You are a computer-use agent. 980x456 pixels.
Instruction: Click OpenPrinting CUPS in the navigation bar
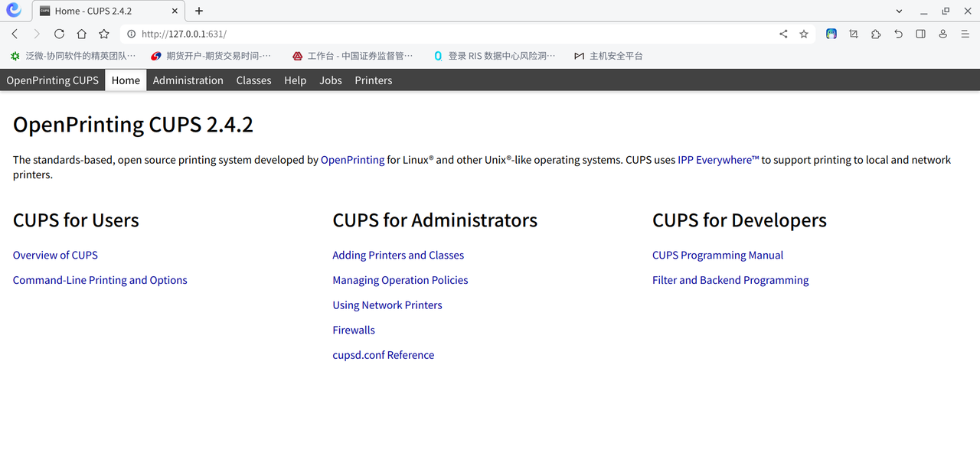pos(53,80)
